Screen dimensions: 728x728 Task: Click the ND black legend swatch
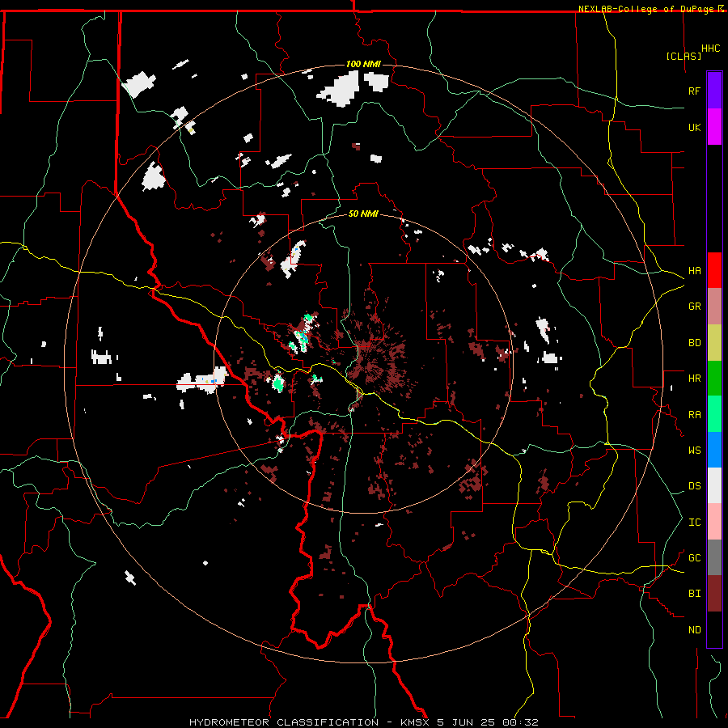(714, 629)
